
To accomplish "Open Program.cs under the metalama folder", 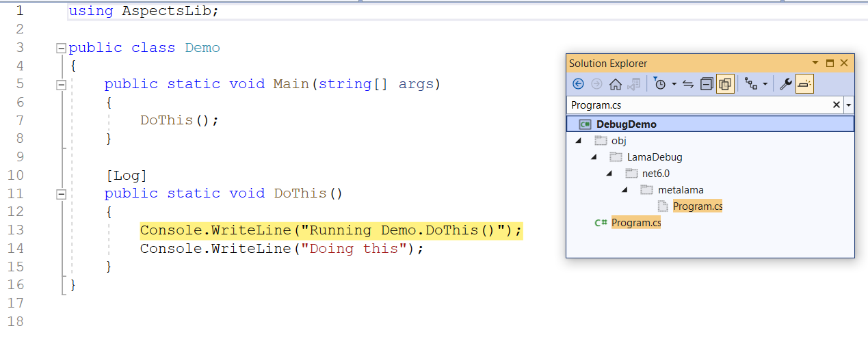I will (x=697, y=206).
